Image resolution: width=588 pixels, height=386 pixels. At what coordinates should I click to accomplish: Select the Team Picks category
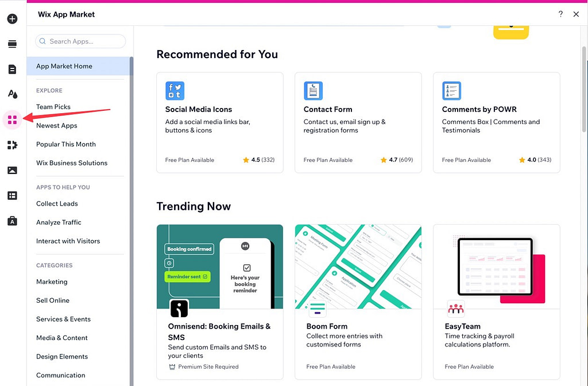pyautogui.click(x=52, y=106)
